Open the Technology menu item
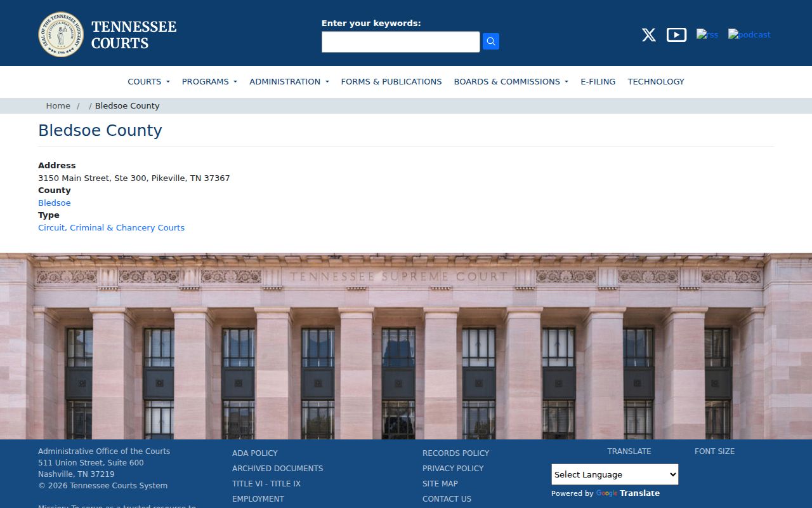 click(x=656, y=81)
